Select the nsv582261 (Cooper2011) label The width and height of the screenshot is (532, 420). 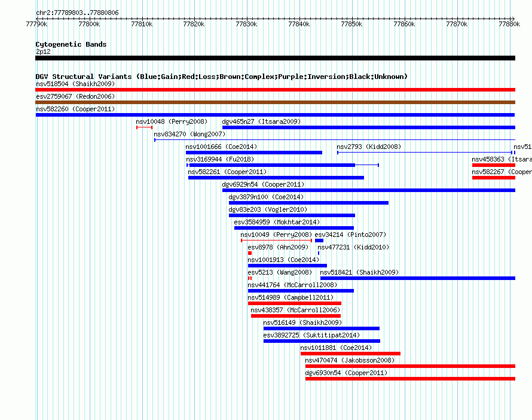(x=227, y=172)
